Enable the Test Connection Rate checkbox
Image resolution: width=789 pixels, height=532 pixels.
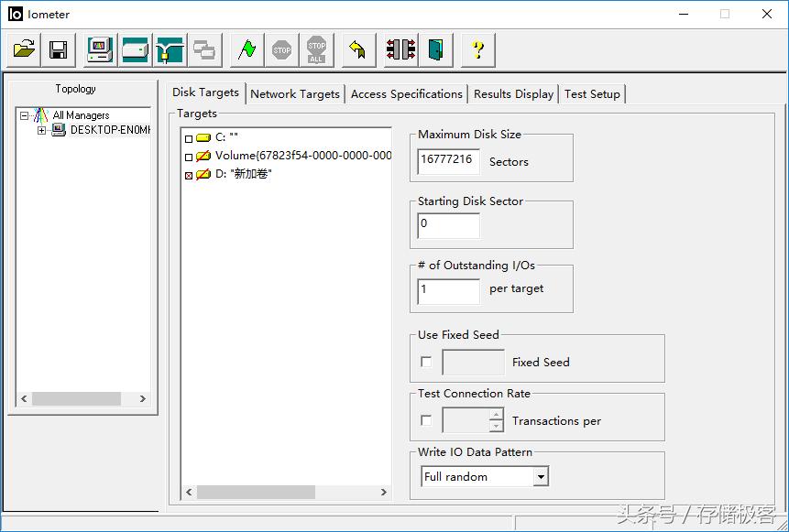(426, 420)
